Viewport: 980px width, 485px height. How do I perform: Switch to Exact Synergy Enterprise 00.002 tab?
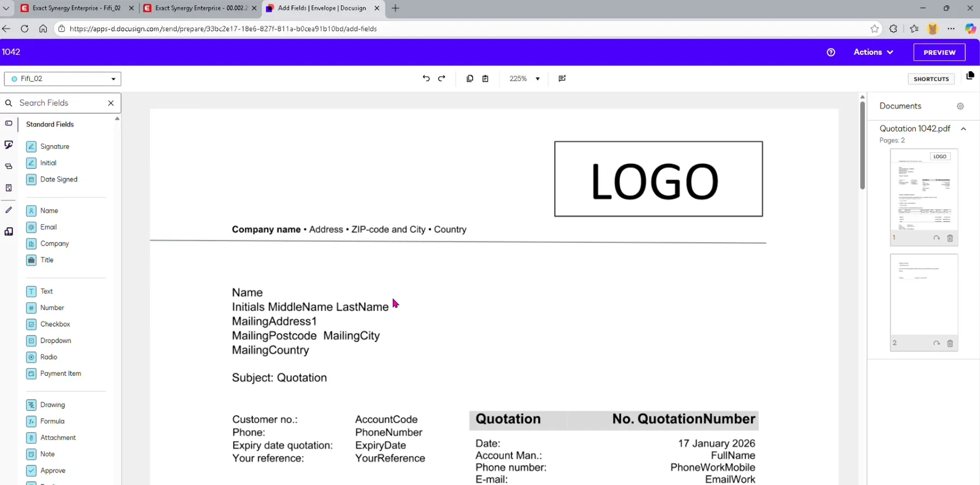pos(200,8)
